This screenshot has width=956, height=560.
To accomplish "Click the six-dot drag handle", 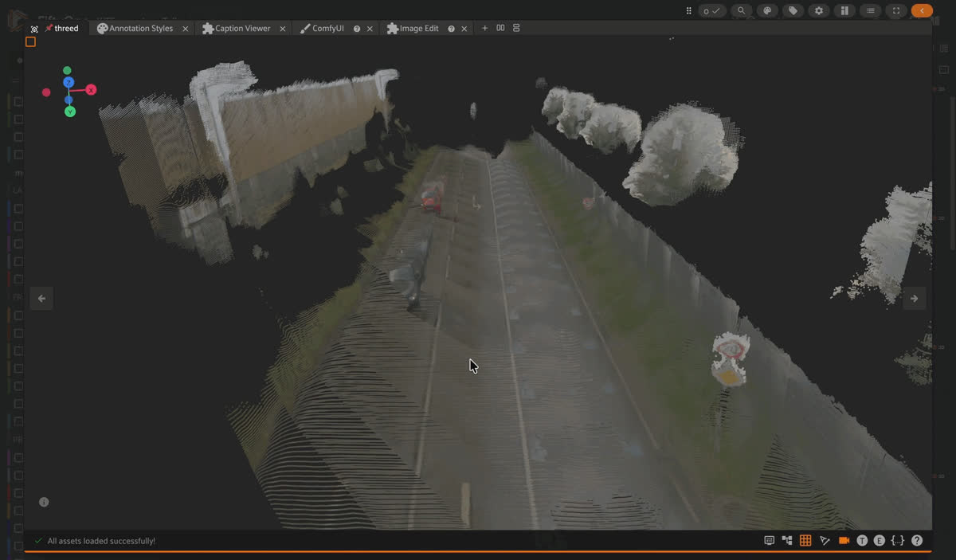I will coord(688,10).
